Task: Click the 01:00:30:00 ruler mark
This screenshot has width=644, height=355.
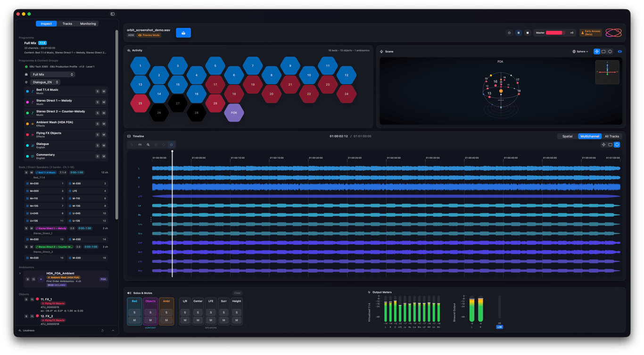Action: tap(394, 158)
